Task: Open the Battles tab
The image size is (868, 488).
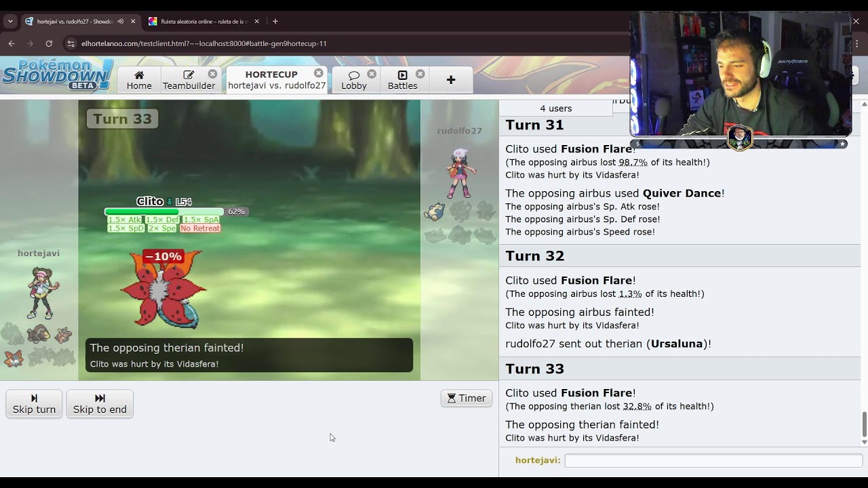Action: pos(403,80)
